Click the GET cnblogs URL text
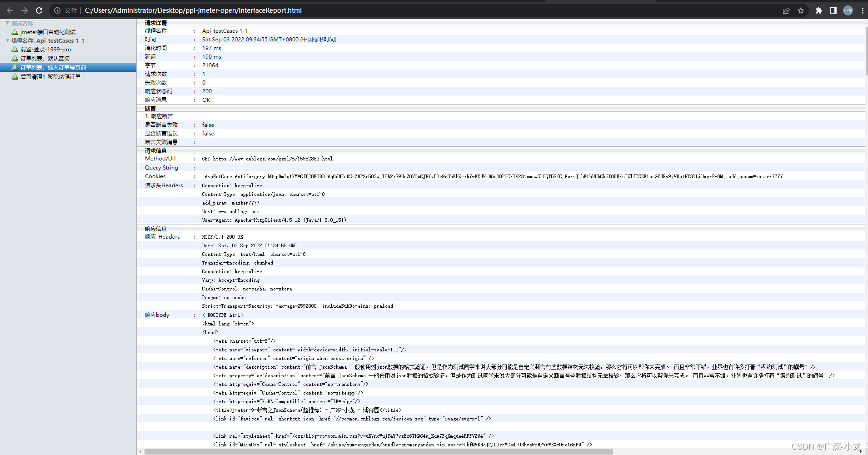 point(267,159)
